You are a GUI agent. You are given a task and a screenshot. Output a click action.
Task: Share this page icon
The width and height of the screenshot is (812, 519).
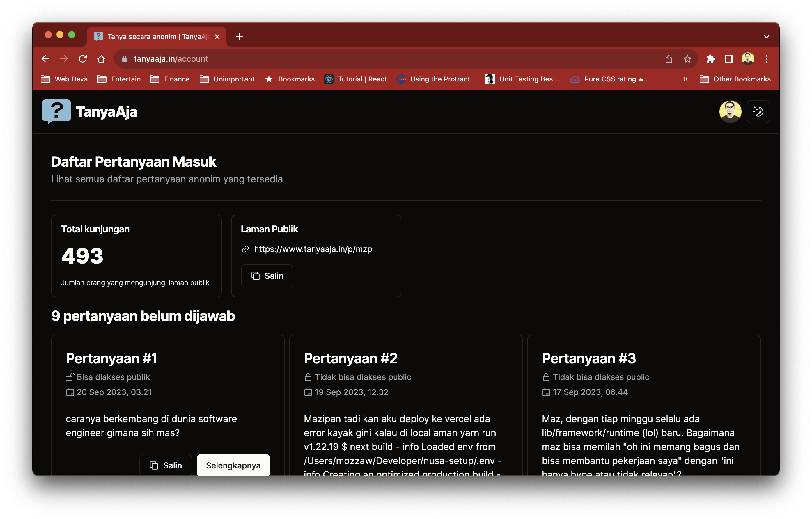(669, 59)
